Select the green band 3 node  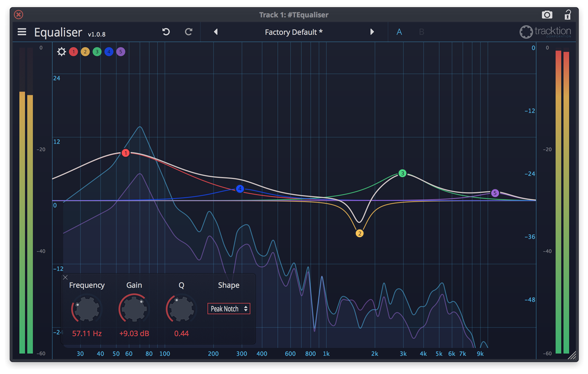pyautogui.click(x=402, y=173)
